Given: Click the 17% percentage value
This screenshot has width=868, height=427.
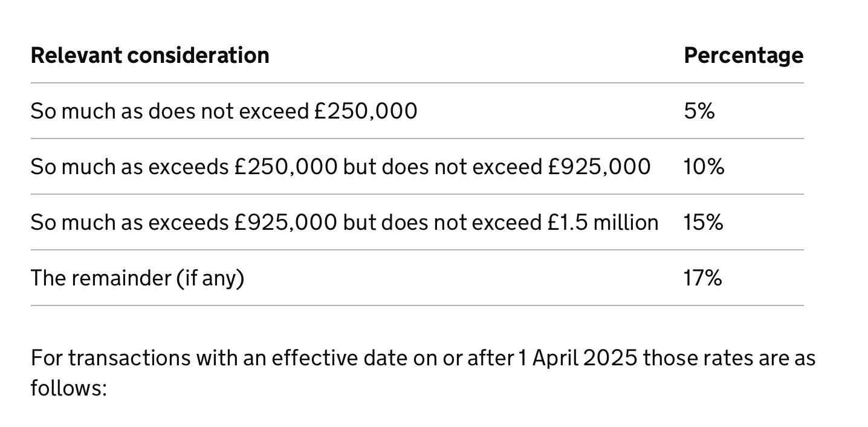Looking at the screenshot, I should click(x=702, y=278).
